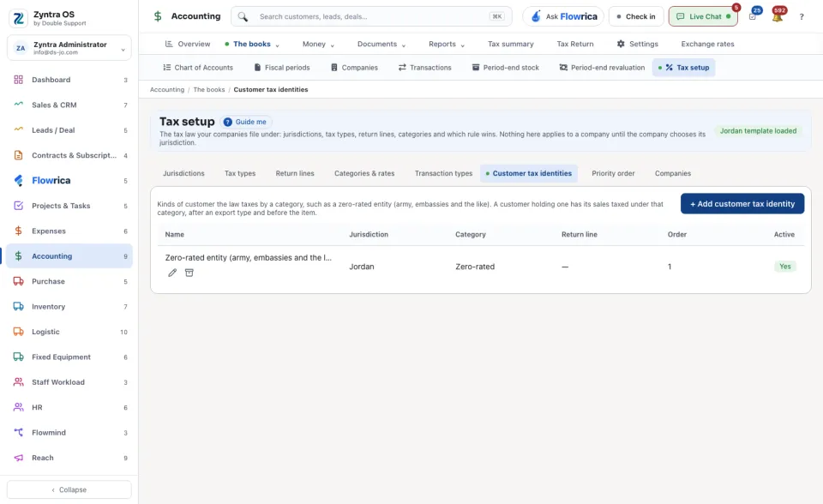Click Add customer tax identity button
Viewport: 823px width, 504px height.
[742, 204]
